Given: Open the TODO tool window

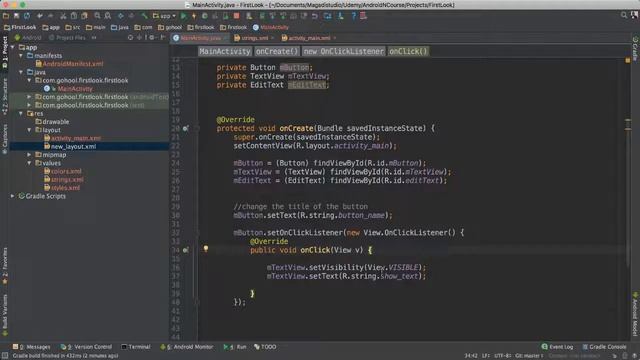Looking at the screenshot, I should click(x=265, y=347).
